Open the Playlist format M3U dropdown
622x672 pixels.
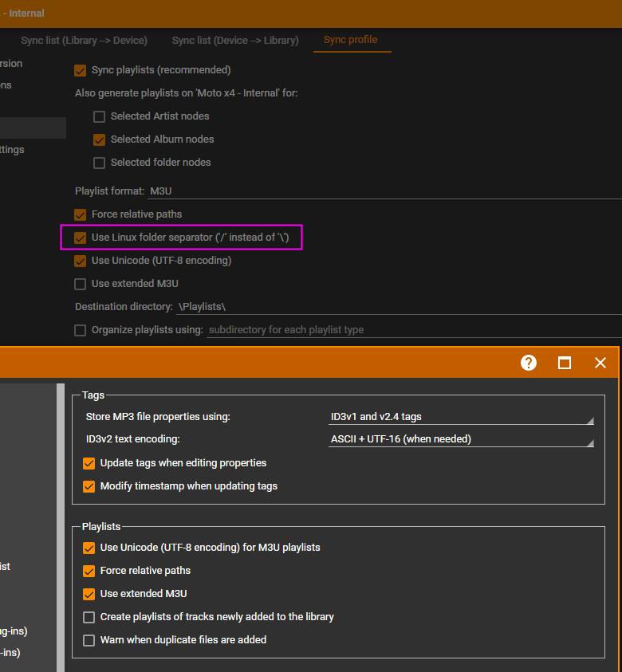tap(383, 191)
